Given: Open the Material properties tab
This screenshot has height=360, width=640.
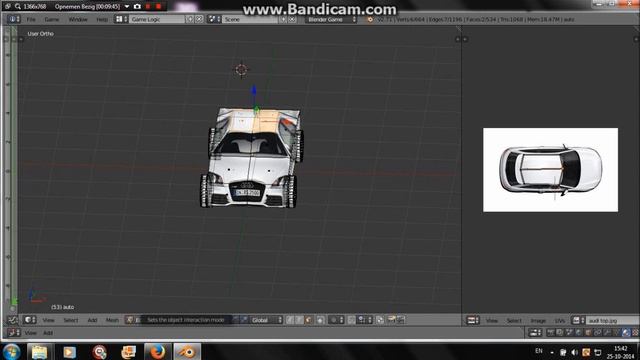Looking at the screenshot, I should point(626,333).
